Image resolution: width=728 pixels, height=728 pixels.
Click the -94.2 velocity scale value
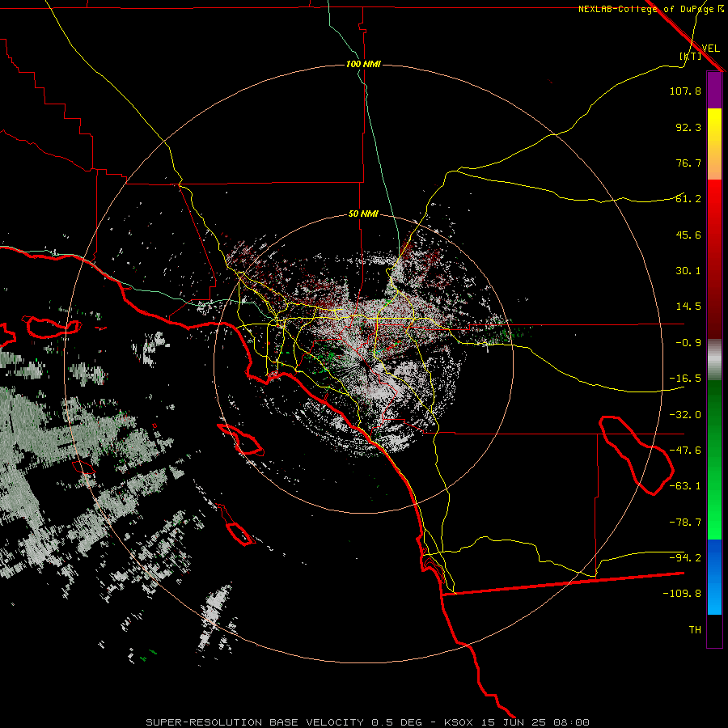click(685, 557)
